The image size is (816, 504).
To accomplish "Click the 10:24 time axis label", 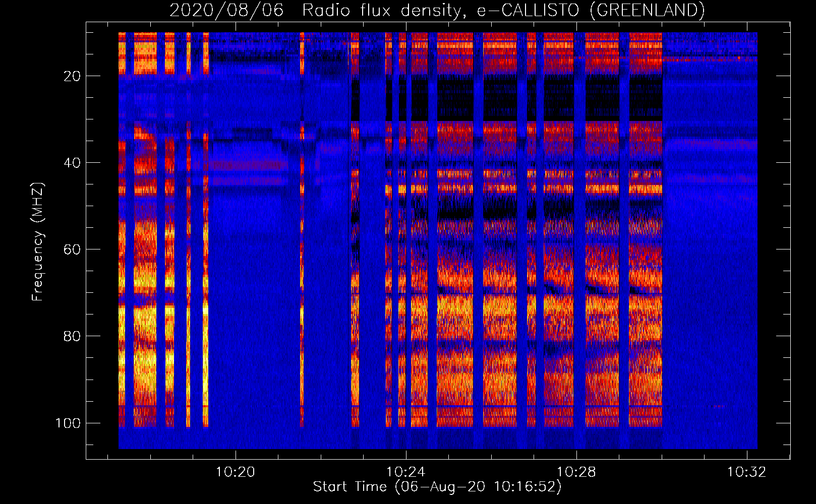I will [x=406, y=472].
